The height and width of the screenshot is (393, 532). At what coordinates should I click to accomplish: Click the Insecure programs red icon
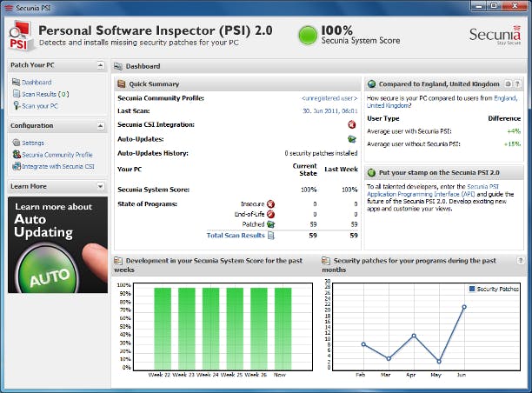(x=270, y=203)
